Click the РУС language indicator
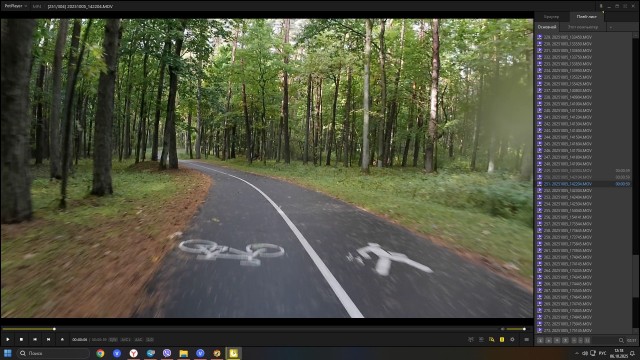 coord(602,353)
